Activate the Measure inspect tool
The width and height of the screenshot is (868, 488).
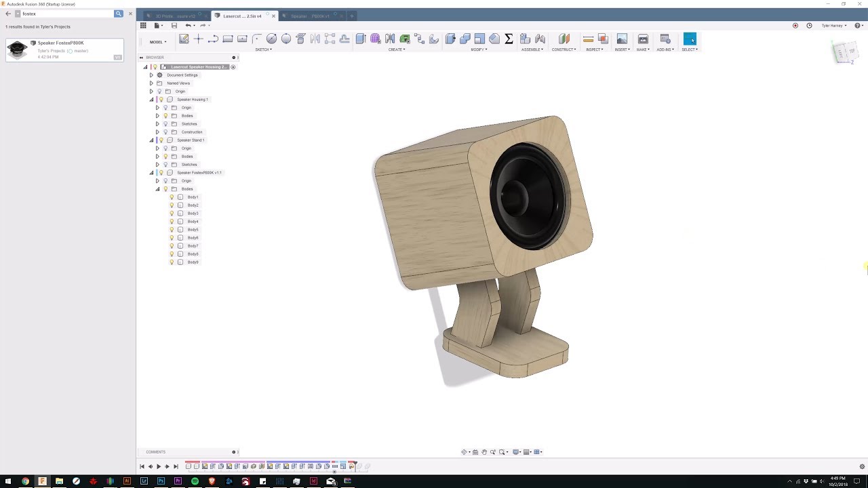589,39
